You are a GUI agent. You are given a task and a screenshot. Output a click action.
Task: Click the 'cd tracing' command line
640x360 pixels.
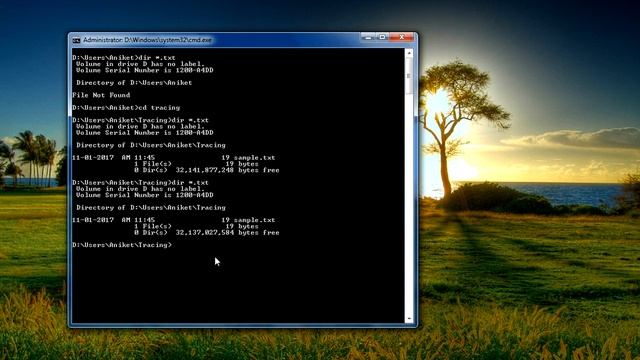point(126,108)
